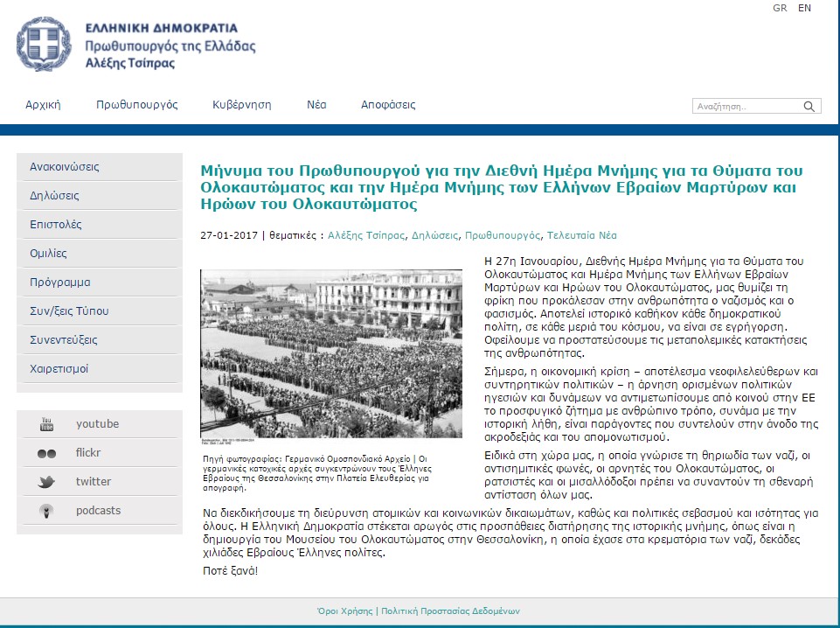Click the Flickr dots icon

46,453
